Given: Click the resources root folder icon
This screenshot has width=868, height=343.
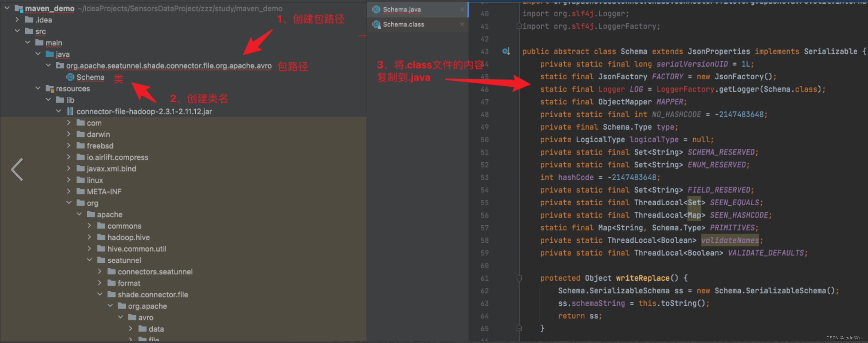Looking at the screenshot, I should [x=50, y=89].
